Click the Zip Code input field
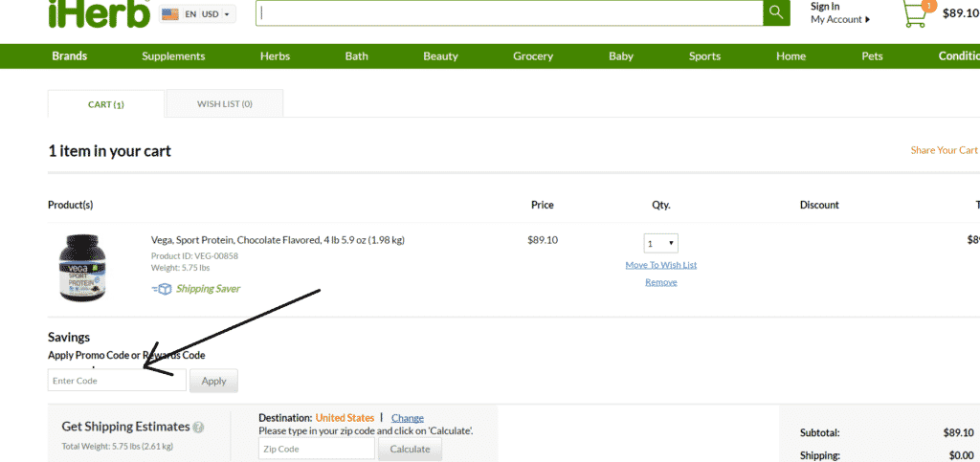Image resolution: width=980 pixels, height=462 pixels. [316, 449]
